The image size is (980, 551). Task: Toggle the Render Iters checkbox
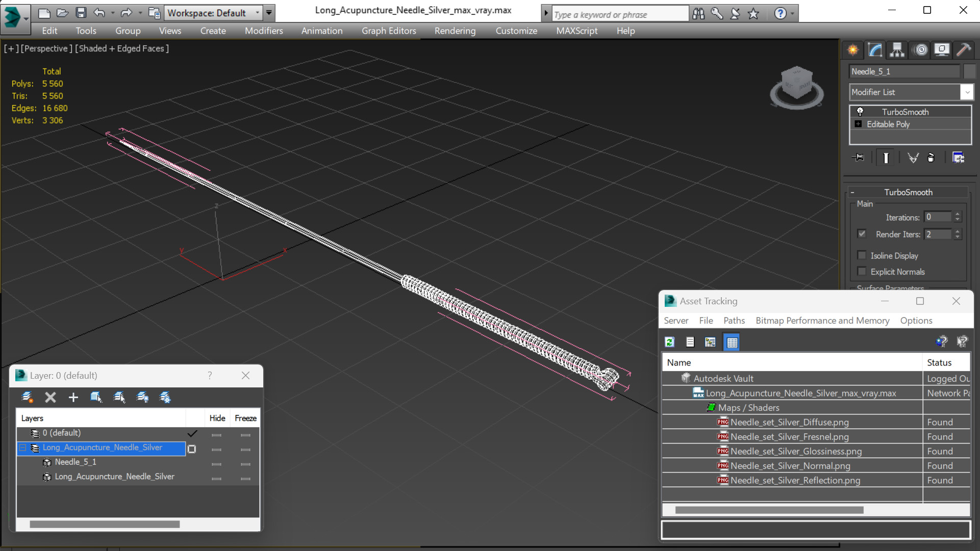tap(862, 234)
